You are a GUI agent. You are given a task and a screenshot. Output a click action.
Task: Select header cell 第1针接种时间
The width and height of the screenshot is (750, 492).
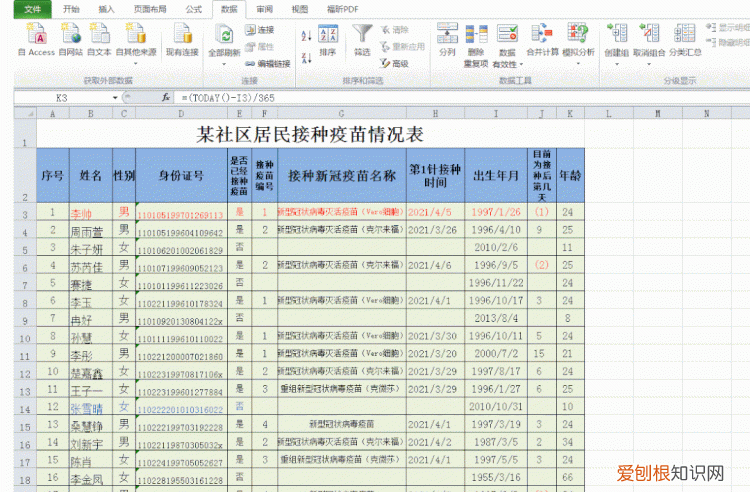tap(435, 175)
